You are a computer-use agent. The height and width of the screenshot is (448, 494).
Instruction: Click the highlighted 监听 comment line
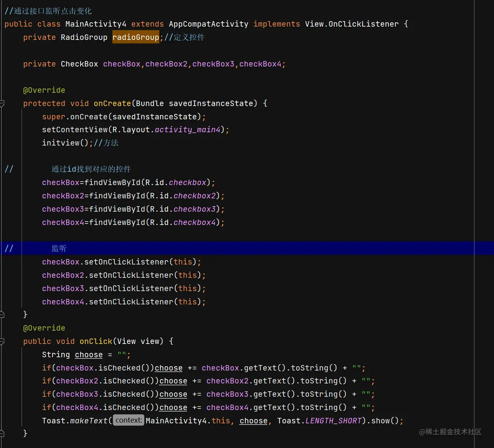247,248
